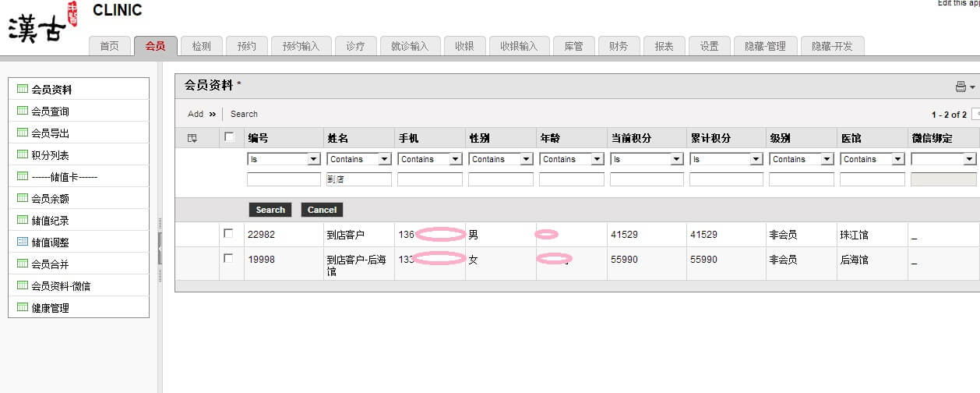Open the 诊疗 tab
The width and height of the screenshot is (980, 393).
point(355,46)
